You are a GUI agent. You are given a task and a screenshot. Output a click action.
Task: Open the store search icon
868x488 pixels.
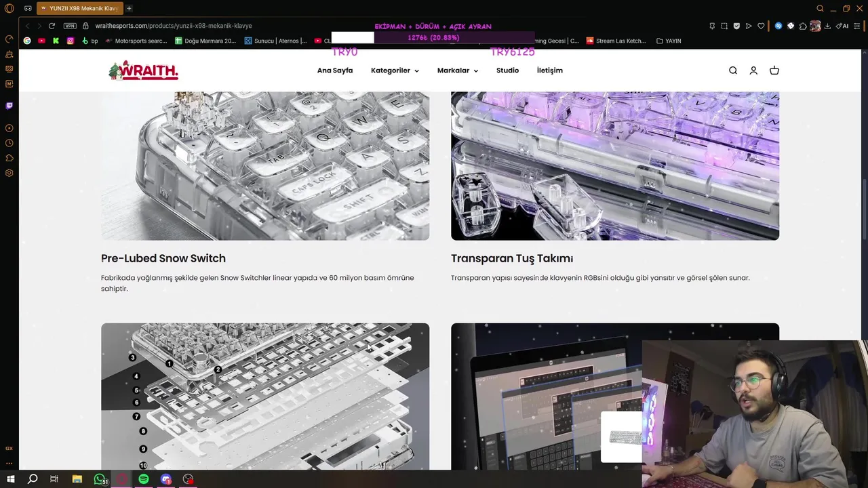pyautogui.click(x=733, y=70)
